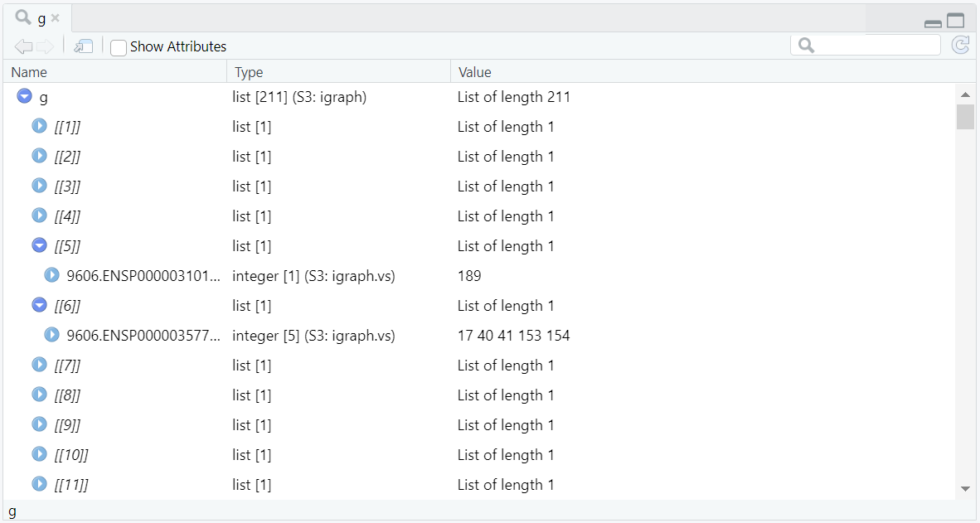Image resolution: width=980 pixels, height=523 pixels.
Task: Expand the [[1]] list entry
Action: coord(39,126)
